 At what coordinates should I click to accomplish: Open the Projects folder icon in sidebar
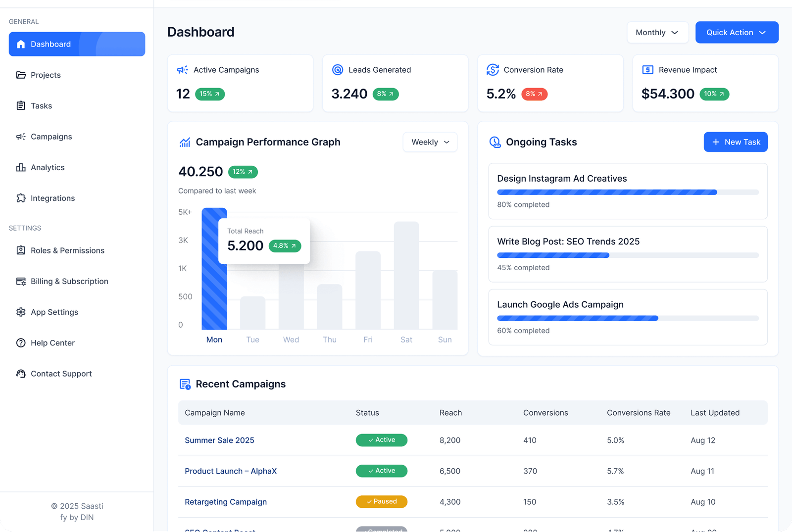pos(21,75)
